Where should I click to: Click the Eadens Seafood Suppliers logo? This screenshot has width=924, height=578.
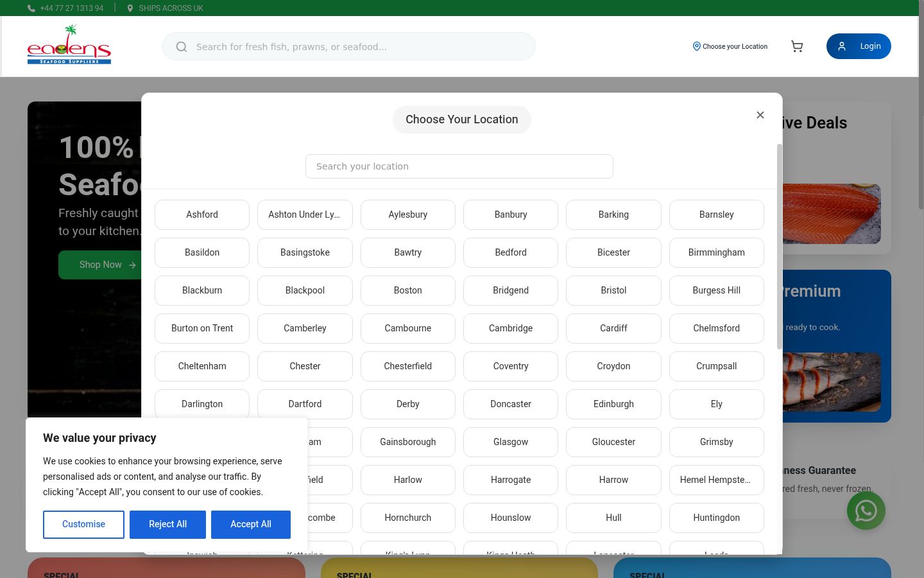[x=69, y=44]
